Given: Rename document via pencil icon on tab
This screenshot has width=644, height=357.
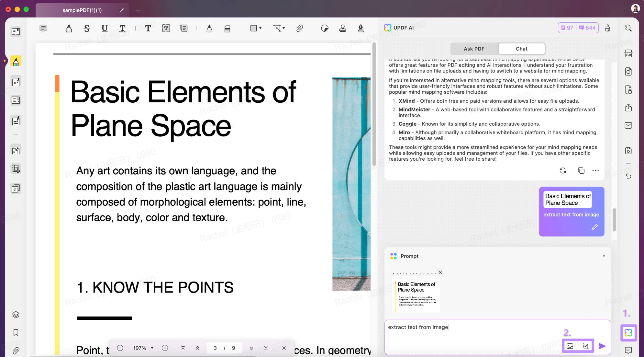Looking at the screenshot, I should point(122,10).
